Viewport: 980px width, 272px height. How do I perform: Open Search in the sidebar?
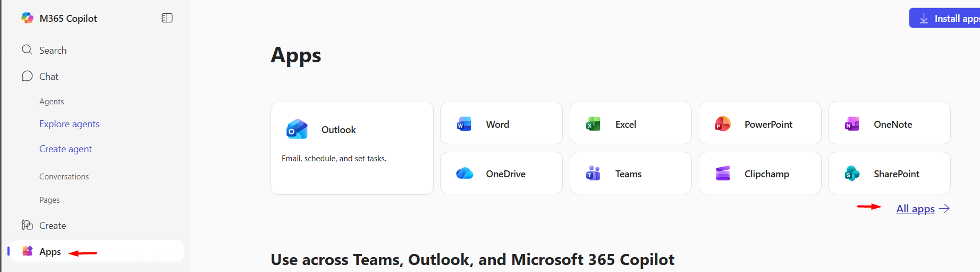53,51
